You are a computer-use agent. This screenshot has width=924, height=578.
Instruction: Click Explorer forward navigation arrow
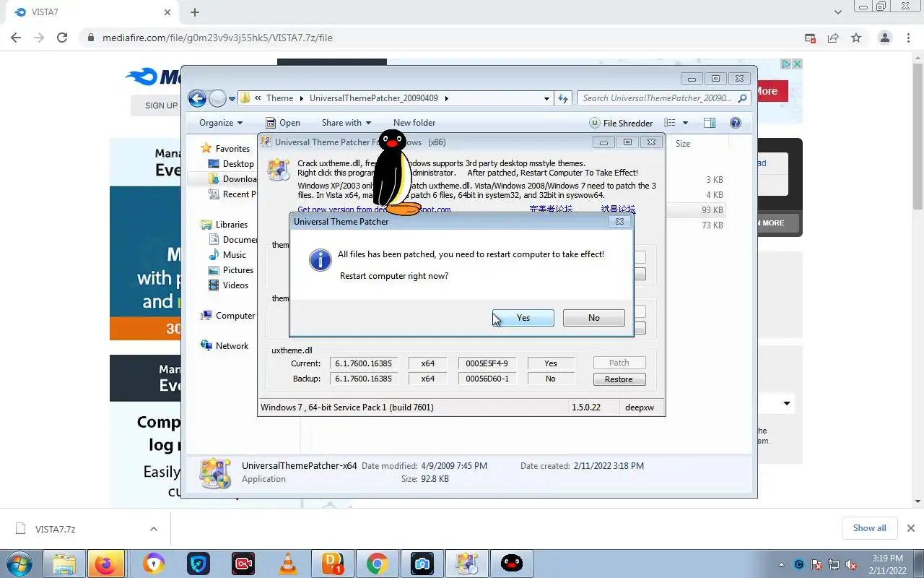(217, 98)
